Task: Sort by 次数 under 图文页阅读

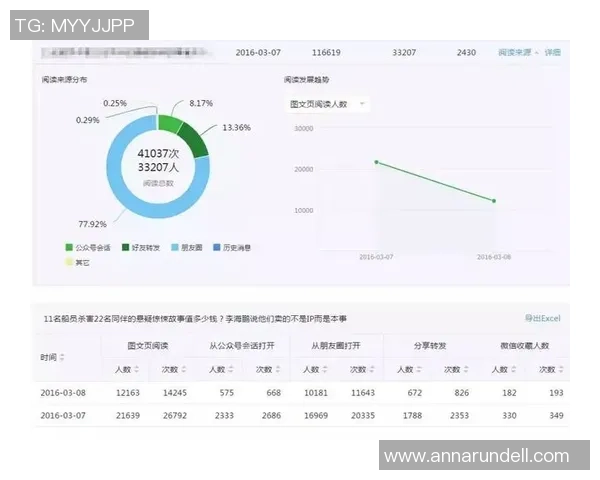Action: point(184,369)
